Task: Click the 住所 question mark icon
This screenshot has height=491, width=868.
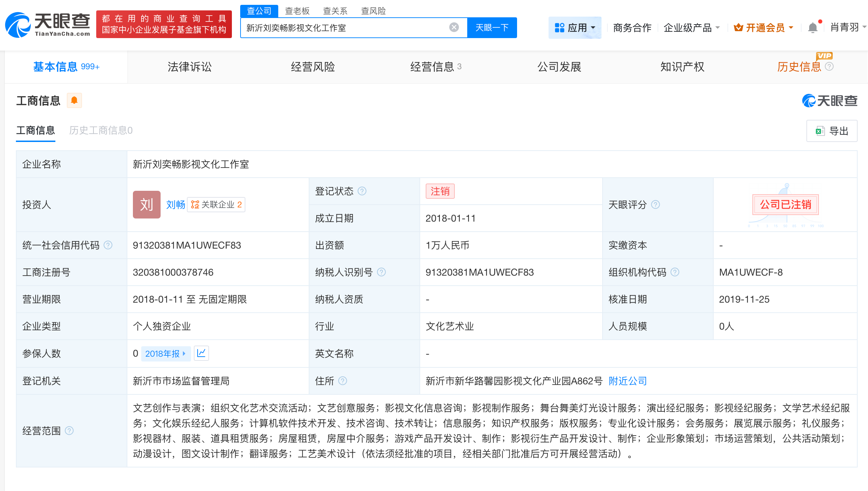Action: 343,381
